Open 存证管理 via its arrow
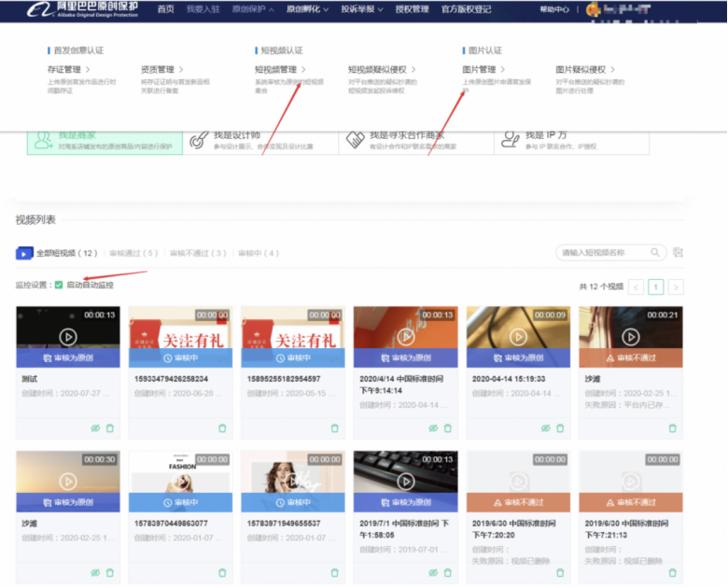 (88, 69)
